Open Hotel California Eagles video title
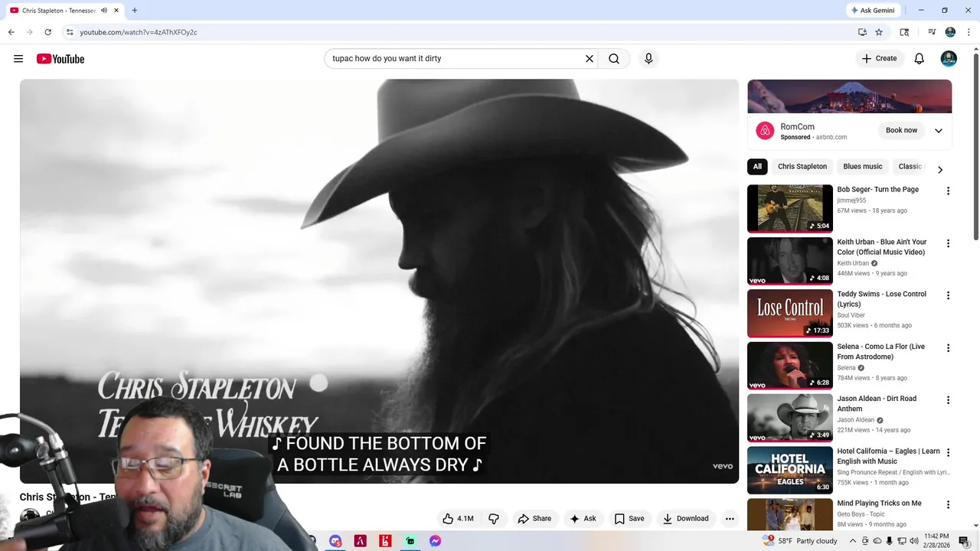The height and width of the screenshot is (551, 980). pos(888,456)
